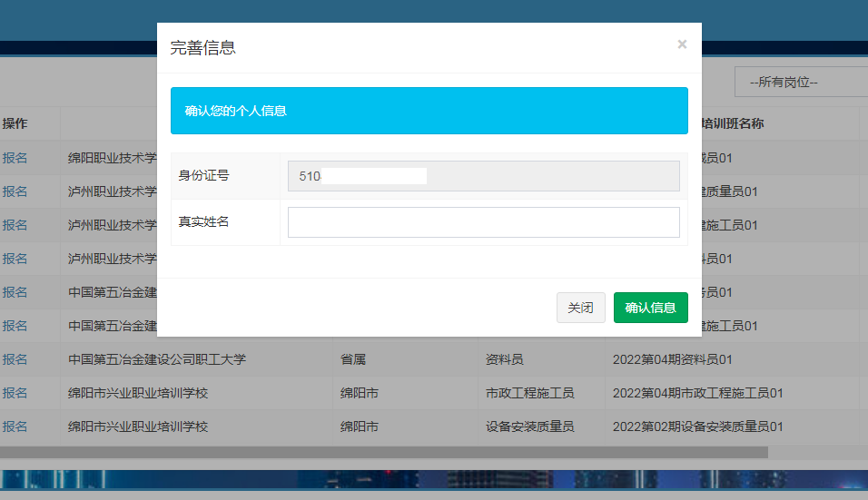Click the blue 确认您的个人信息 banner
This screenshot has height=500, width=868.
point(429,111)
